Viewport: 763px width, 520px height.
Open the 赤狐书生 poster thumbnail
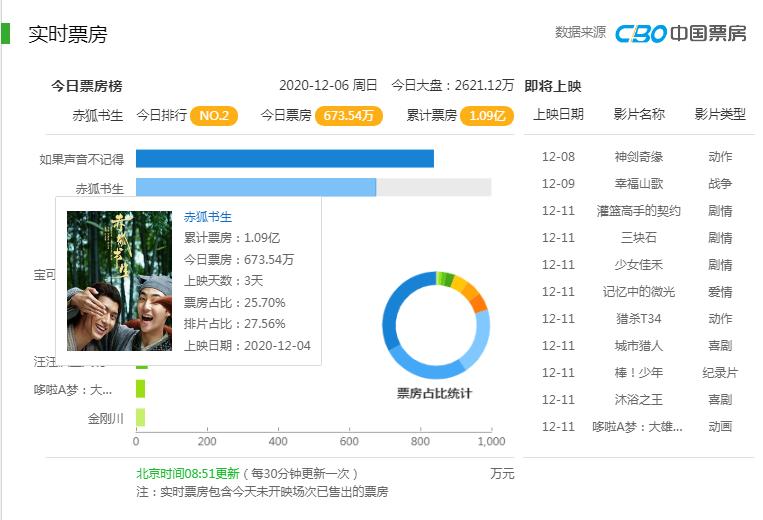[119, 281]
